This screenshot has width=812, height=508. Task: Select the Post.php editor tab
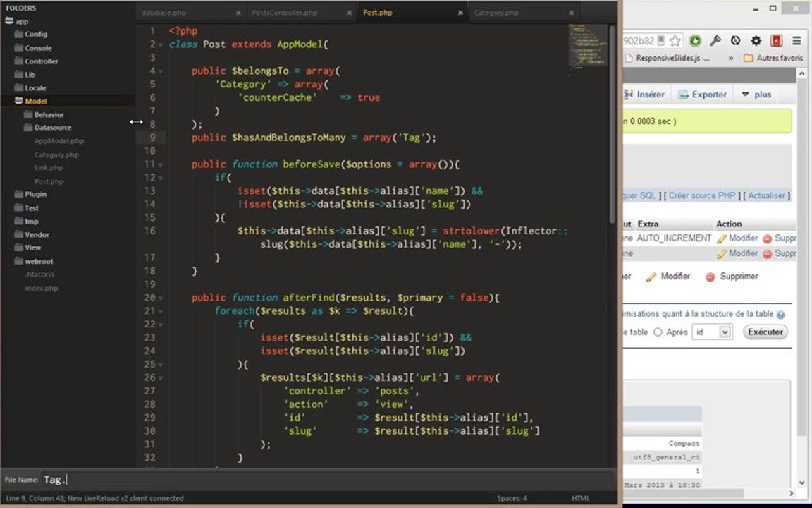[x=378, y=13]
